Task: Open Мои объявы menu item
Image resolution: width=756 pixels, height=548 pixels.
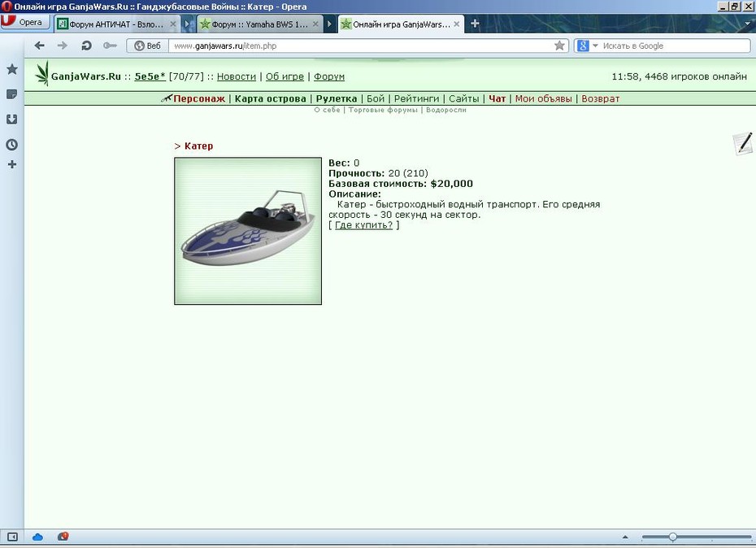Action: pyautogui.click(x=543, y=98)
